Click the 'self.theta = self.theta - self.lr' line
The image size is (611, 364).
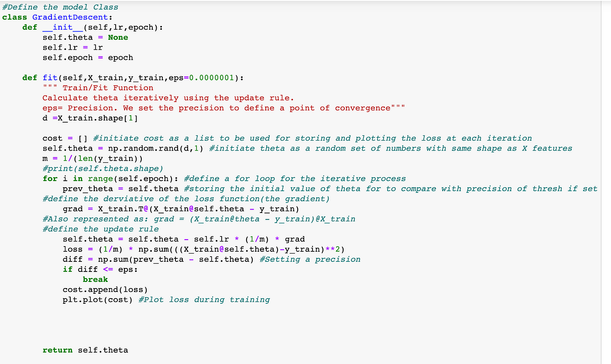coord(184,239)
